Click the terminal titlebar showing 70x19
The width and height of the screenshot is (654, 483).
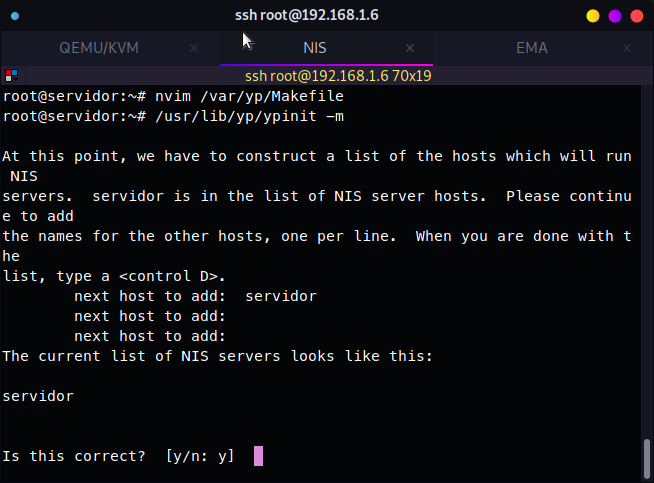click(x=338, y=76)
